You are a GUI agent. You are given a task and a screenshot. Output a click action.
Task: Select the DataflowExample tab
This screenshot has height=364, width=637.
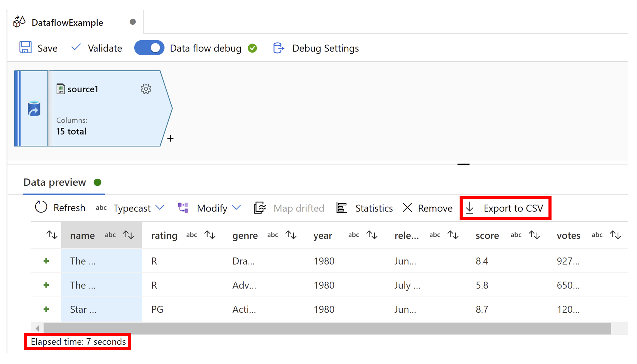click(67, 22)
